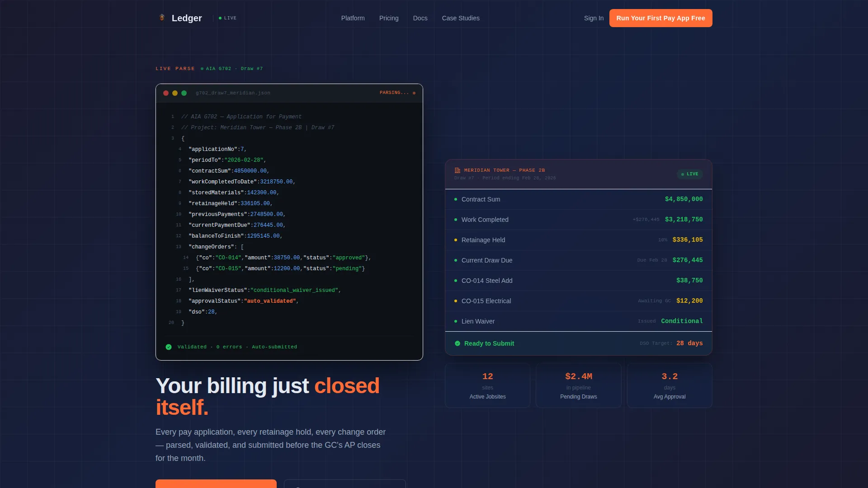This screenshot has width=868, height=488.
Task: Click the g702_draw7_meridian.json filename
Action: click(x=233, y=93)
